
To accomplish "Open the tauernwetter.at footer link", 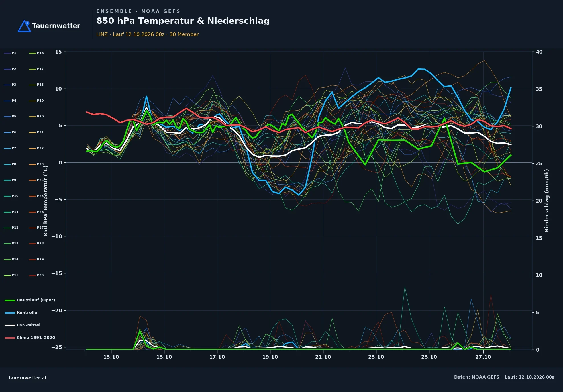I will [28, 378].
